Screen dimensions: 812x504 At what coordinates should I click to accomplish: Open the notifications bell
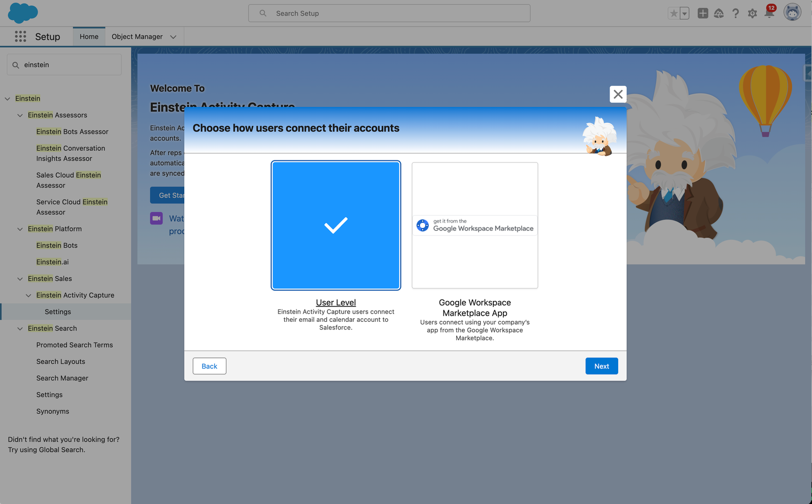click(769, 14)
